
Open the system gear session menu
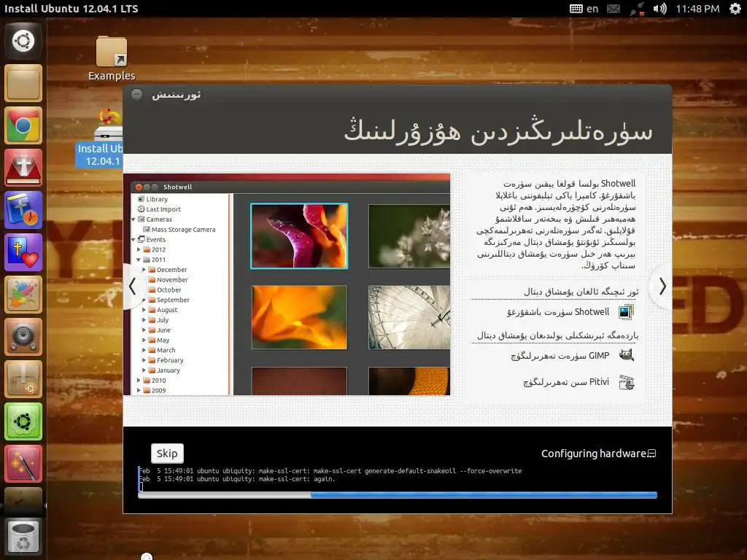coord(735,9)
